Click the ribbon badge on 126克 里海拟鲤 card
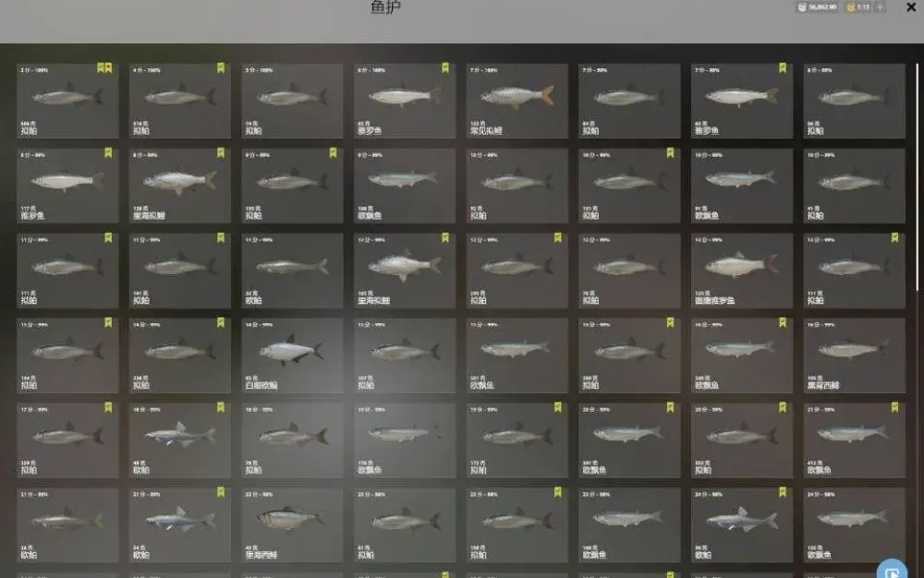This screenshot has width=924, height=578. click(x=221, y=153)
